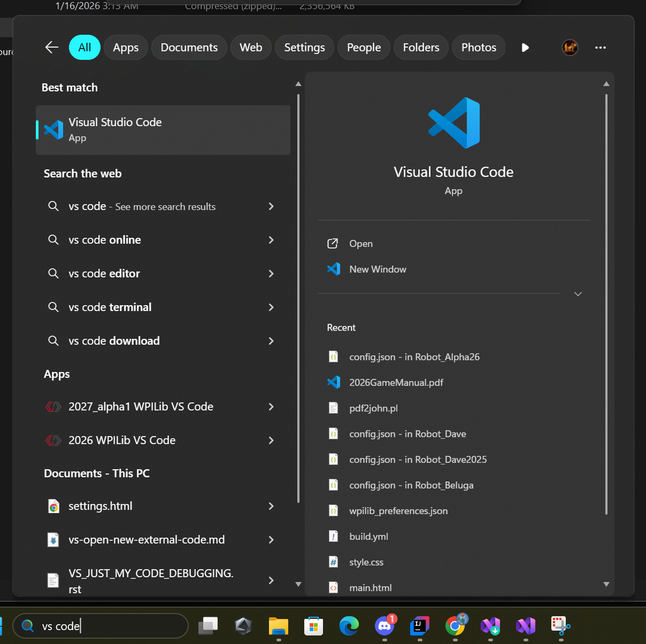
Task: Expand the 'vs code online' suggestion arrow
Action: click(x=271, y=240)
